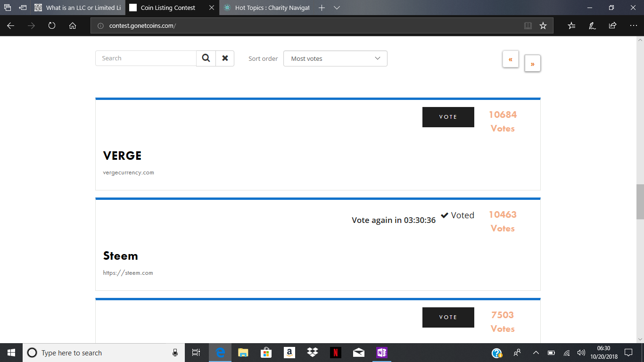This screenshot has width=644, height=362.
Task: Close the Coin Listing Contest tab
Action: click(212, 8)
